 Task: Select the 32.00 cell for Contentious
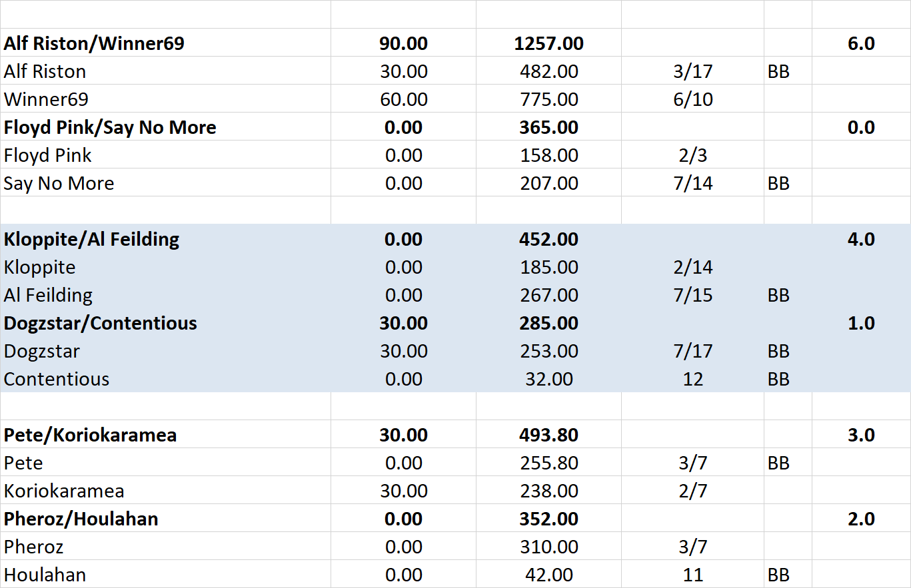[549, 378]
